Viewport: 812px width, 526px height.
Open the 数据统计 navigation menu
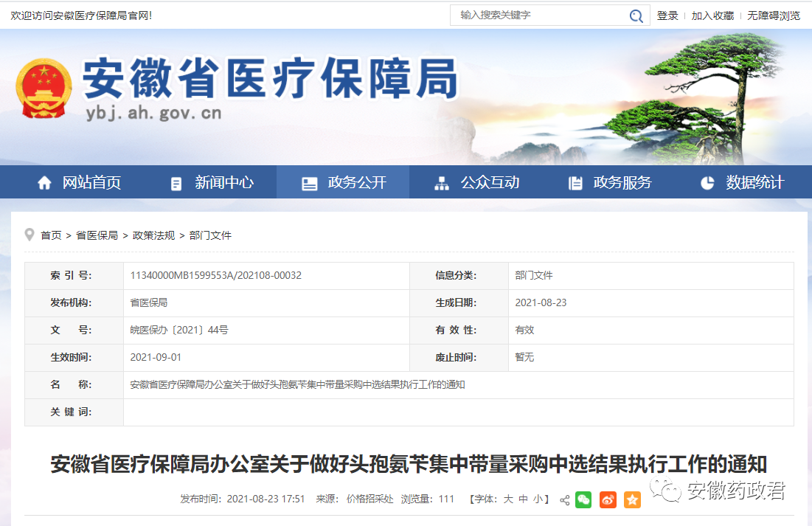[741, 183]
